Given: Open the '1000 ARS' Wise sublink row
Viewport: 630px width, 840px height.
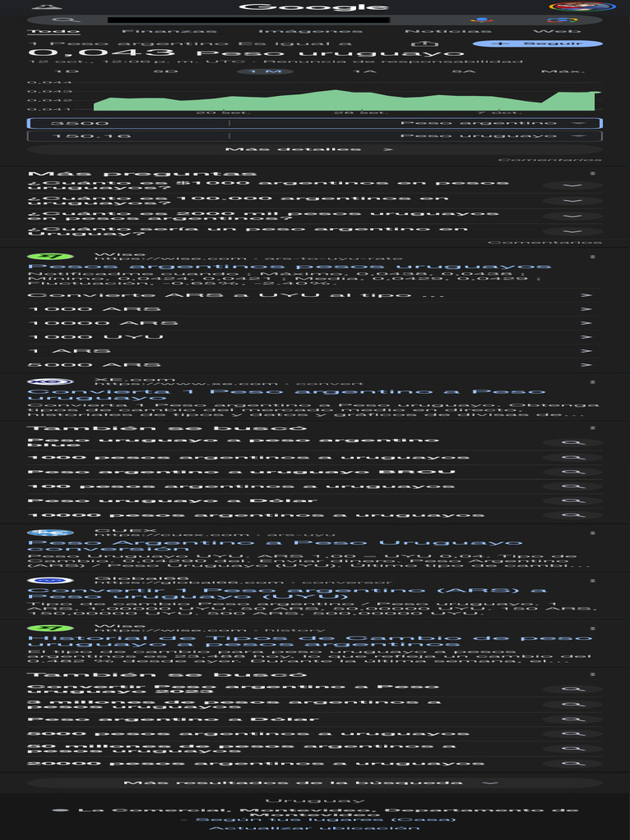Looking at the screenshot, I should (x=315, y=309).
